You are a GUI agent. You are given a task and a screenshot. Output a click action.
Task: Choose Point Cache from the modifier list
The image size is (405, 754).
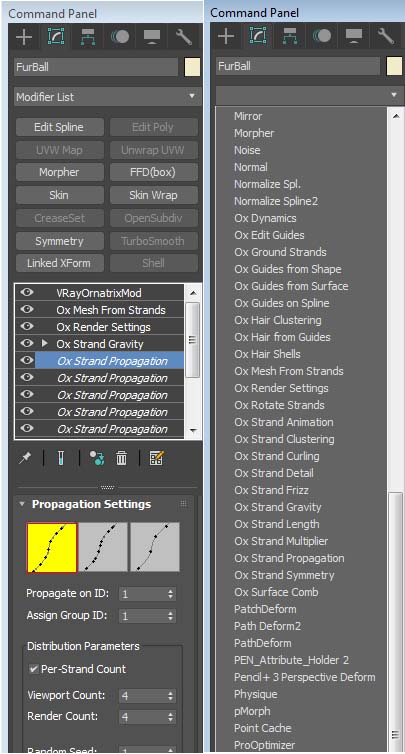coord(263,728)
